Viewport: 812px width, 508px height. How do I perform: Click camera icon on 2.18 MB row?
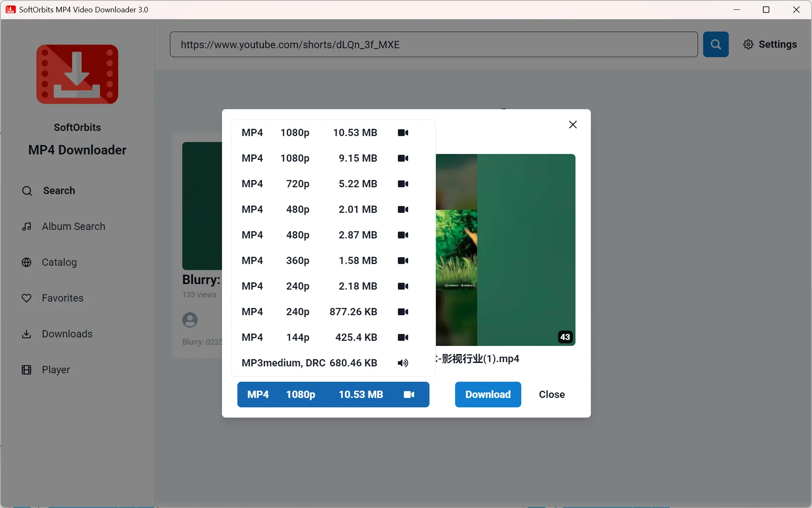[x=403, y=286]
